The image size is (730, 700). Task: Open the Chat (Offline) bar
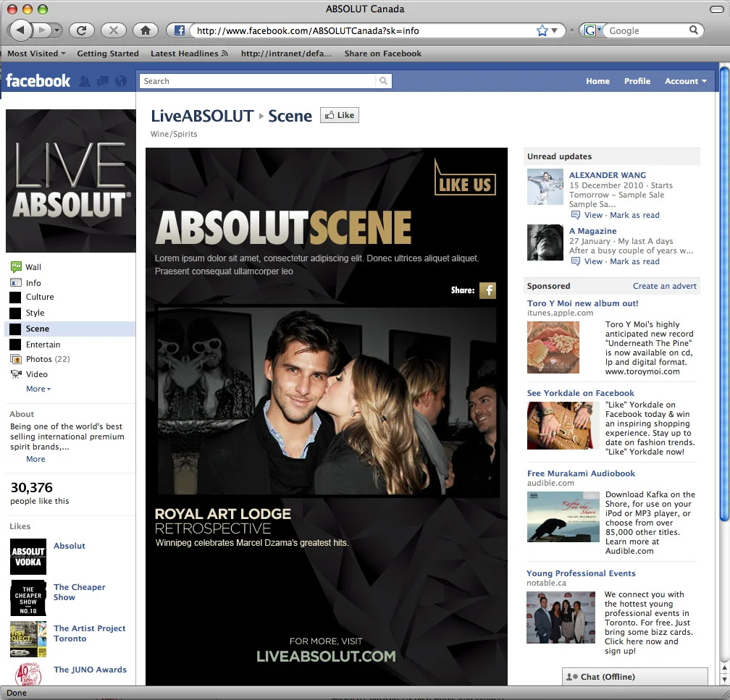click(635, 677)
